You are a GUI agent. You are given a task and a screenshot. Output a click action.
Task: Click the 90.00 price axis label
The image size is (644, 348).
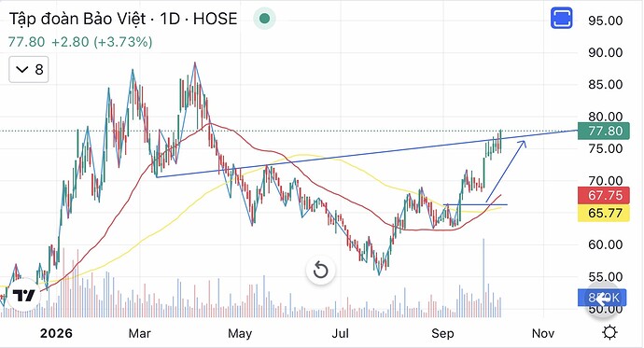pyautogui.click(x=606, y=52)
